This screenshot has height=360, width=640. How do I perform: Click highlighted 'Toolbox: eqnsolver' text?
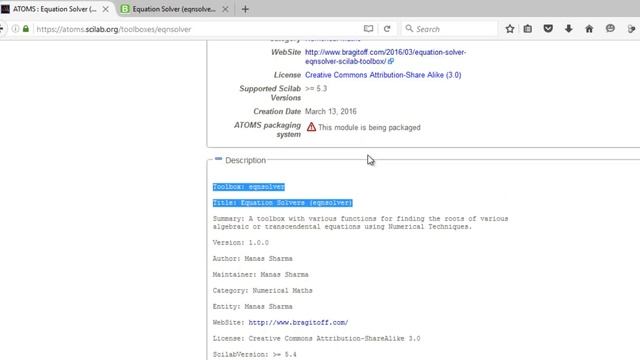[x=249, y=187]
